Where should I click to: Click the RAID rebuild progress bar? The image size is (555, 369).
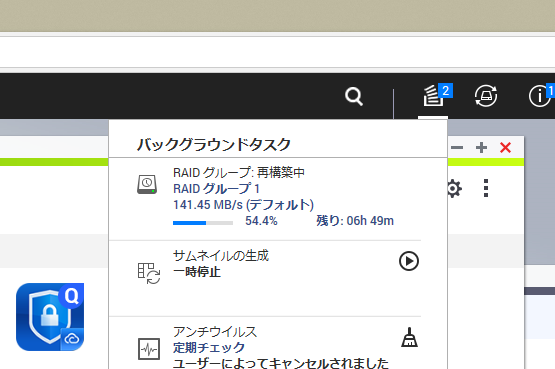203,223
